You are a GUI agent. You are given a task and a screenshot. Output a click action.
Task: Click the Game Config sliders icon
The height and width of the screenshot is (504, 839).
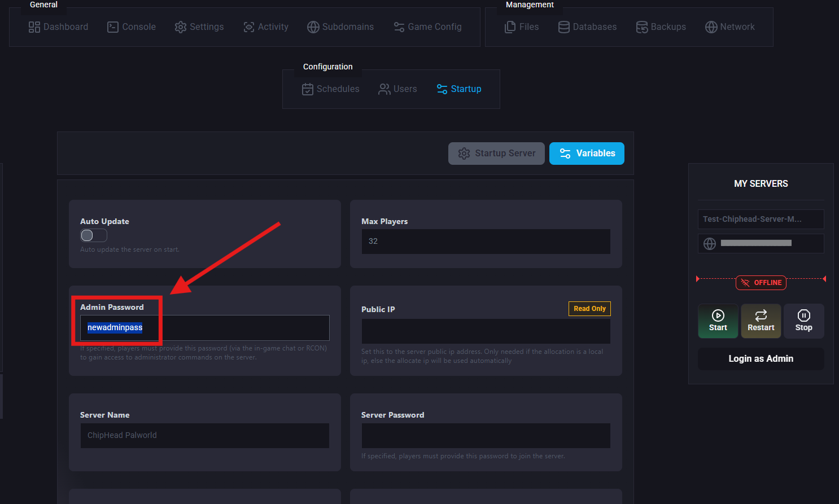click(x=399, y=27)
